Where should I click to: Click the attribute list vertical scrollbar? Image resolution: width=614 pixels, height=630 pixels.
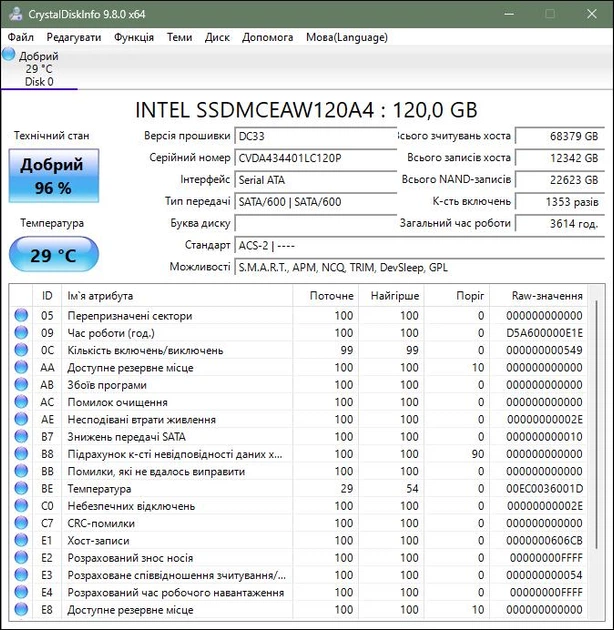click(x=597, y=426)
